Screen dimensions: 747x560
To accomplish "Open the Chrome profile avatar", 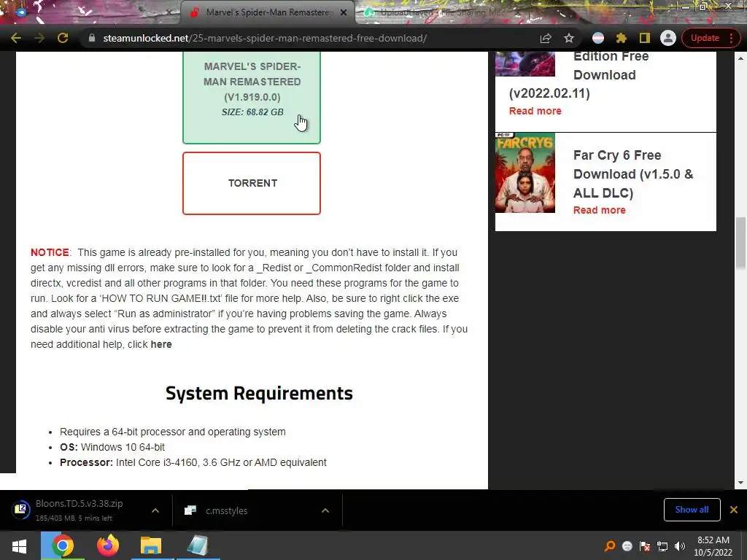I will (x=668, y=38).
